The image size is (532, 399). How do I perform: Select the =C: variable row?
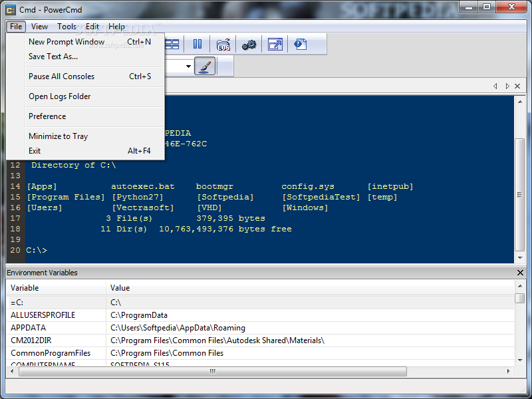pyautogui.click(x=260, y=303)
